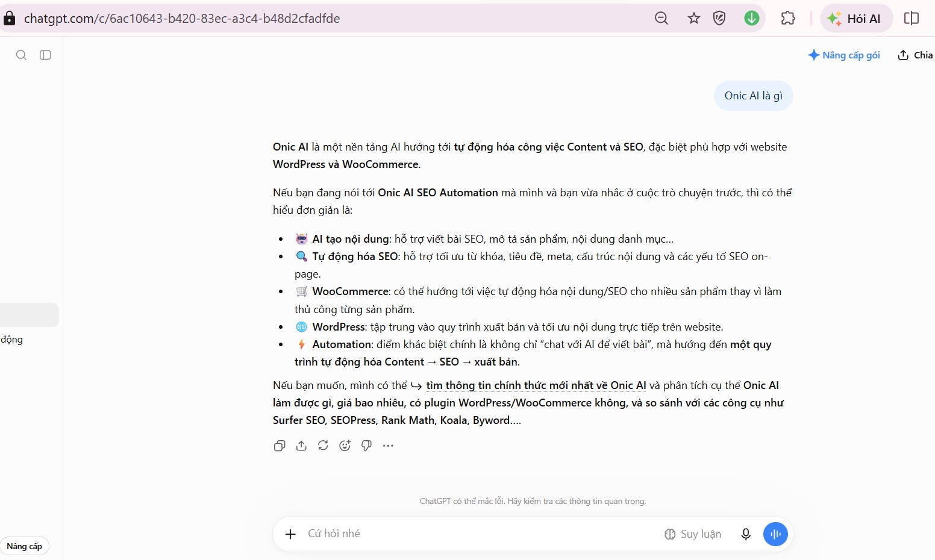935x560 pixels.
Task: Open the browser extensions puzzle icon
Action: tap(788, 19)
